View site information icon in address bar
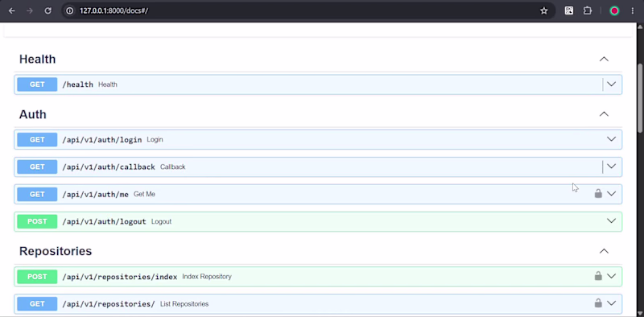The width and height of the screenshot is (644, 317). point(70,10)
